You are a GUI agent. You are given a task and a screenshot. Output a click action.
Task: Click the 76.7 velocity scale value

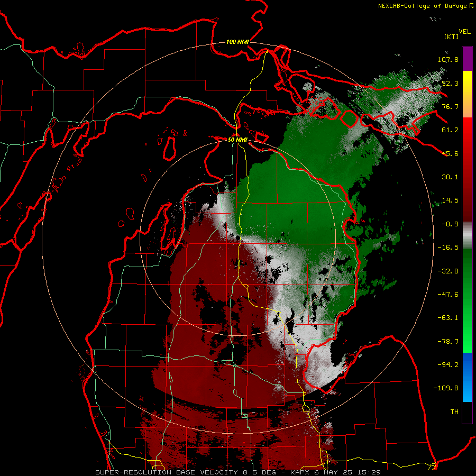tap(450, 106)
